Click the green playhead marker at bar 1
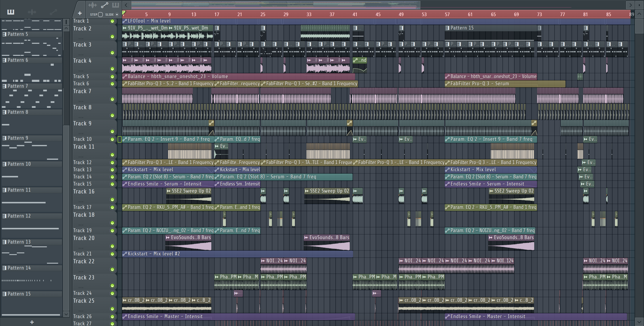This screenshot has width=644, height=326. (x=124, y=12)
